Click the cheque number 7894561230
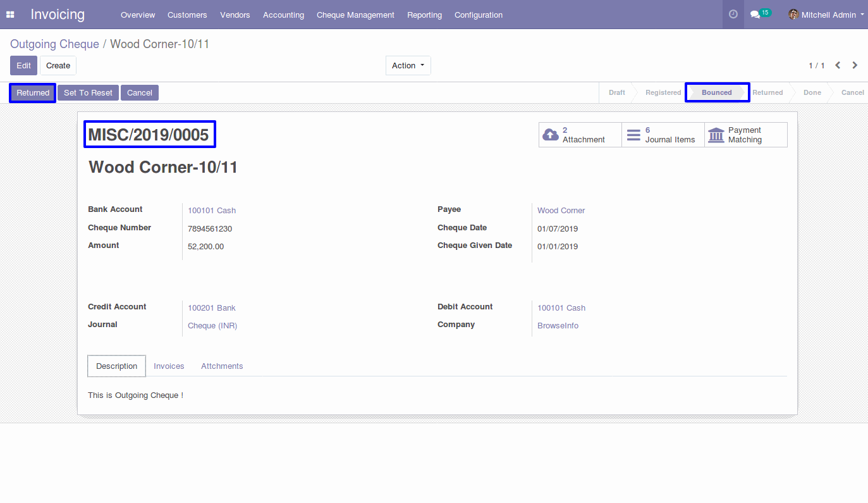 pyautogui.click(x=210, y=229)
